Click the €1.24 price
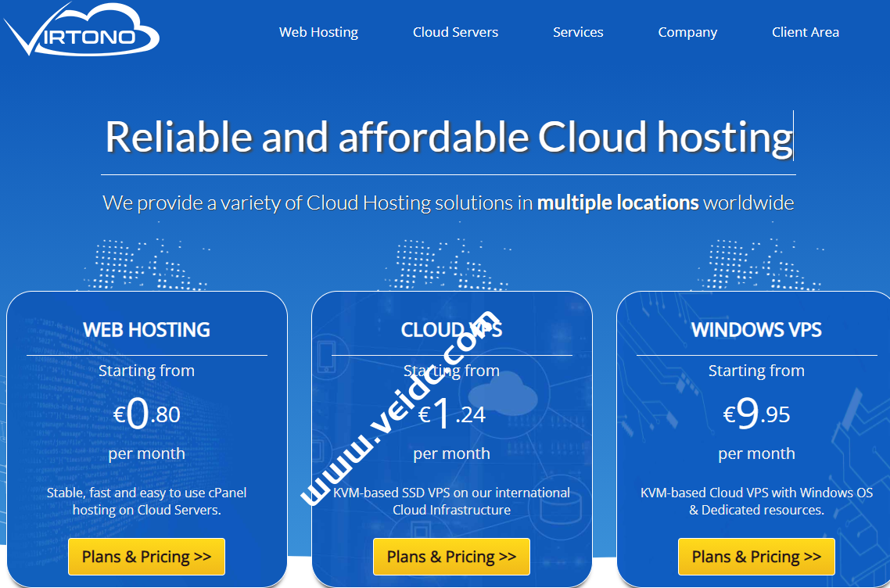Screen dimensions: 890x588 click(x=451, y=414)
